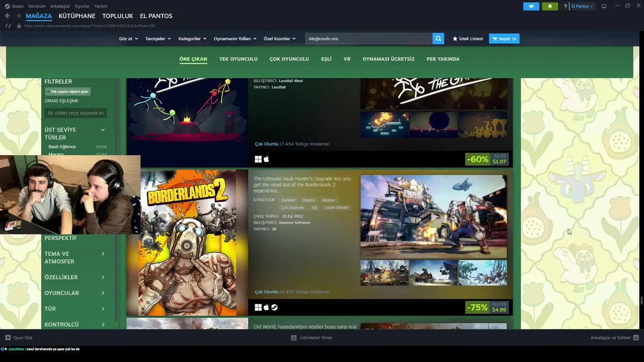Reload the store page
Screen dimensions: 644x362
(x=8, y=26)
